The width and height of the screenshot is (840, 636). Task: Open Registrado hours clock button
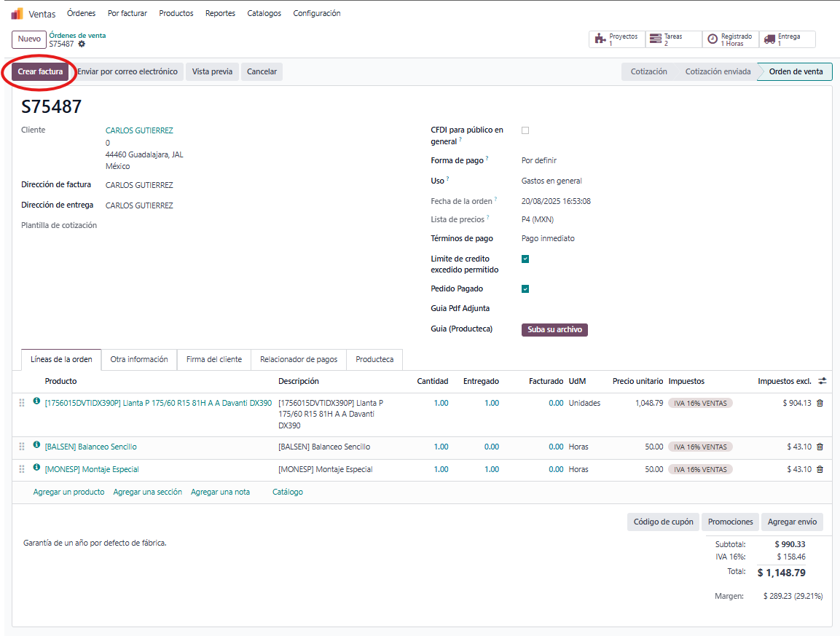click(x=730, y=39)
